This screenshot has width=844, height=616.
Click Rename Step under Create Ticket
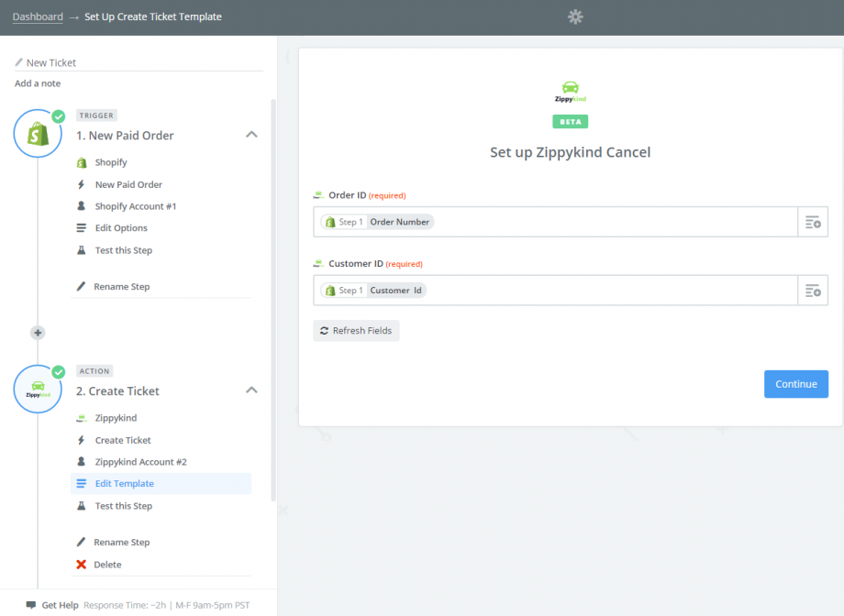(122, 543)
